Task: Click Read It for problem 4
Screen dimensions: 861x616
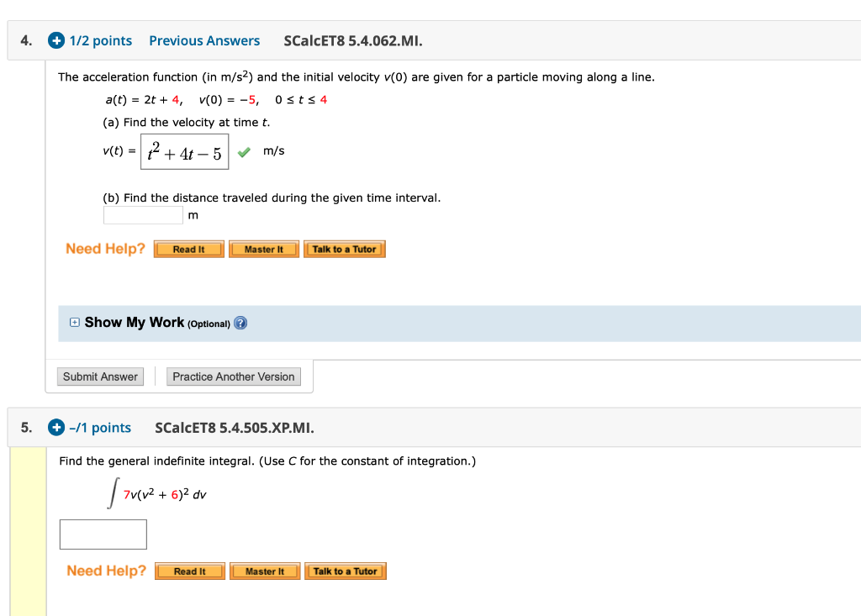Action: coord(188,249)
